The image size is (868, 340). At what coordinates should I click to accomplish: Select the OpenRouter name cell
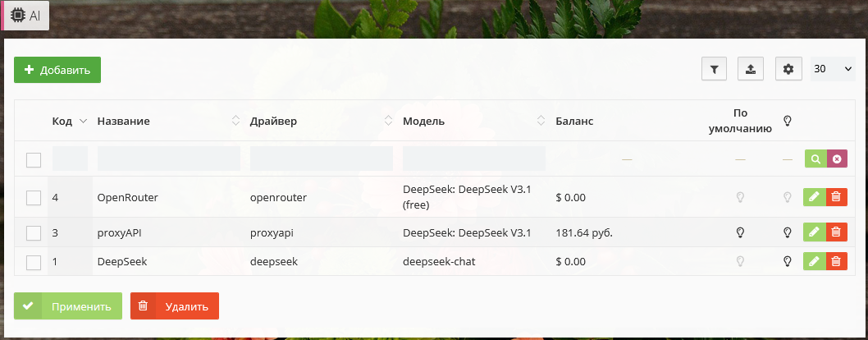128,198
